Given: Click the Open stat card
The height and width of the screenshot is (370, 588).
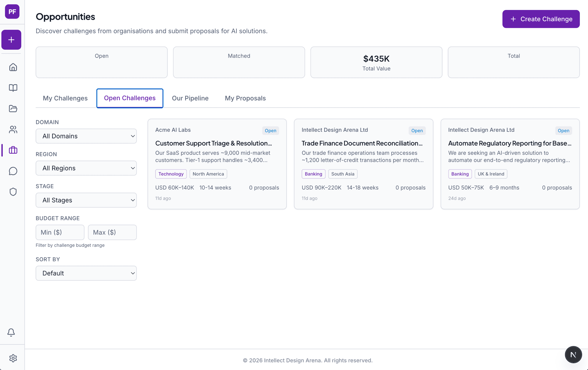Looking at the screenshot, I should click(x=102, y=62).
